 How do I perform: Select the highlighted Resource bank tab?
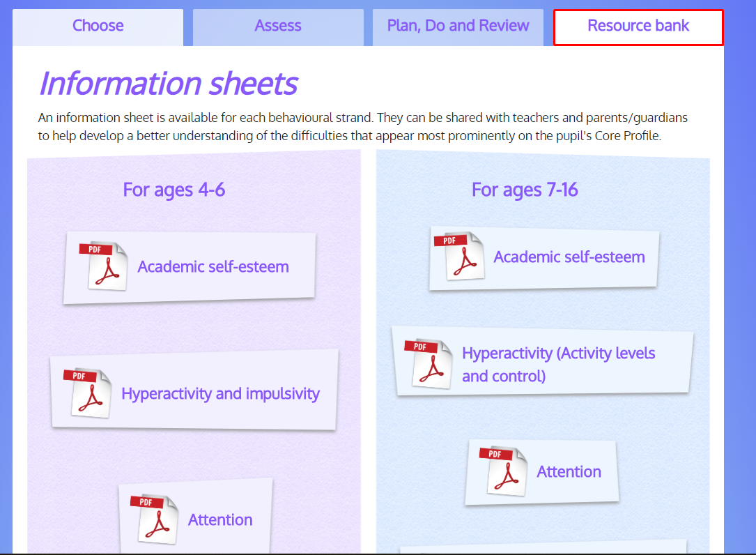pyautogui.click(x=638, y=26)
